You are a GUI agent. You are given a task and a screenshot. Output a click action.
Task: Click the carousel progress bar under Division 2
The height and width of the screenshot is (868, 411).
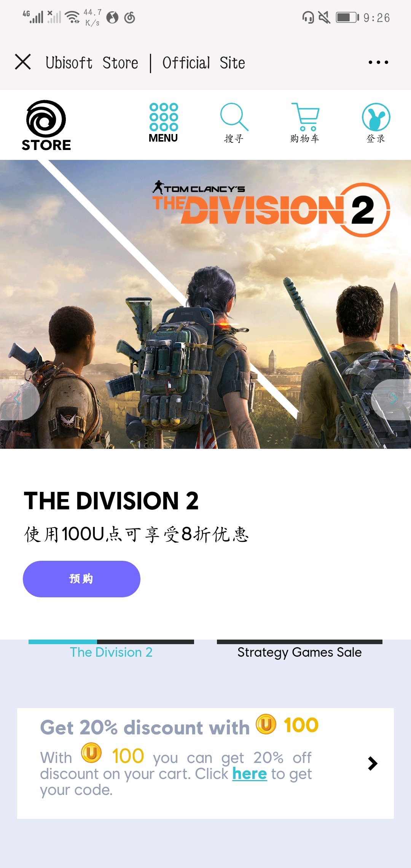[x=111, y=642]
